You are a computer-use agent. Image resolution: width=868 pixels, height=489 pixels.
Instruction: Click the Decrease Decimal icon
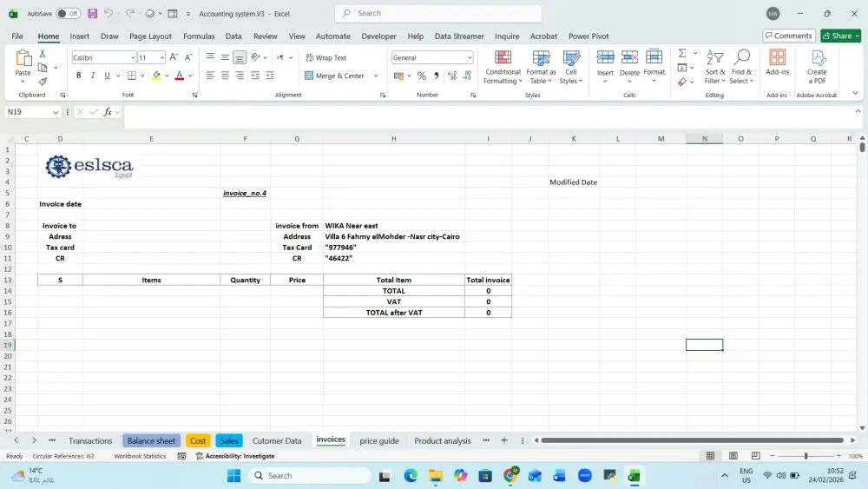pos(467,76)
